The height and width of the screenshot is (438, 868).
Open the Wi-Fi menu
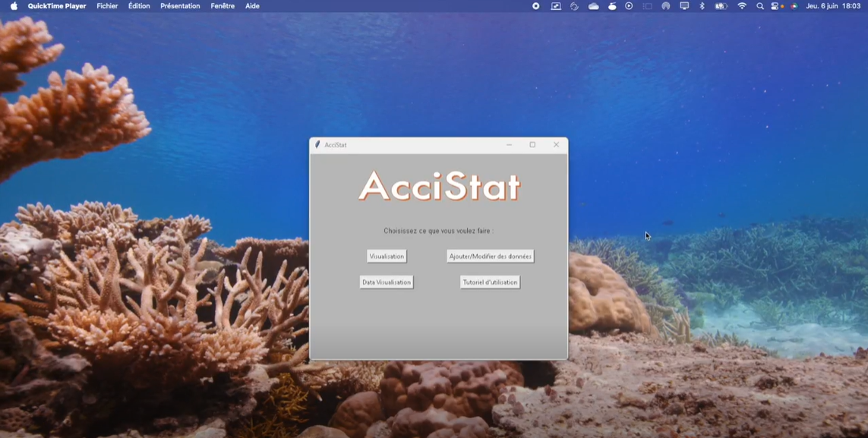(742, 6)
